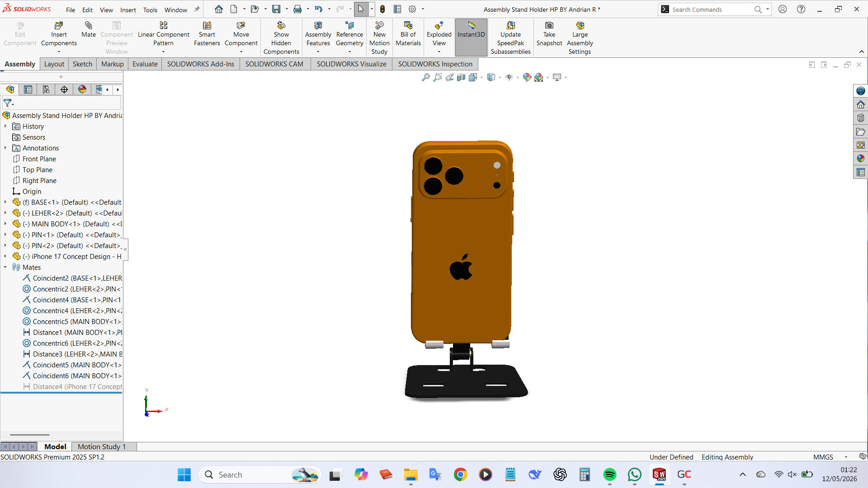The image size is (868, 488).
Task: Open Large Assembly Settings
Action: click(580, 38)
